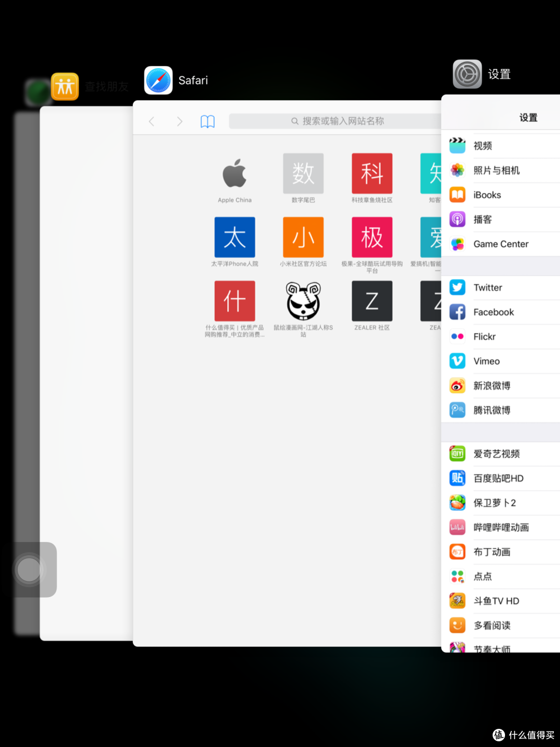Tap the Safari app label in switcher
Image resolution: width=560 pixels, height=747 pixels.
point(193,80)
